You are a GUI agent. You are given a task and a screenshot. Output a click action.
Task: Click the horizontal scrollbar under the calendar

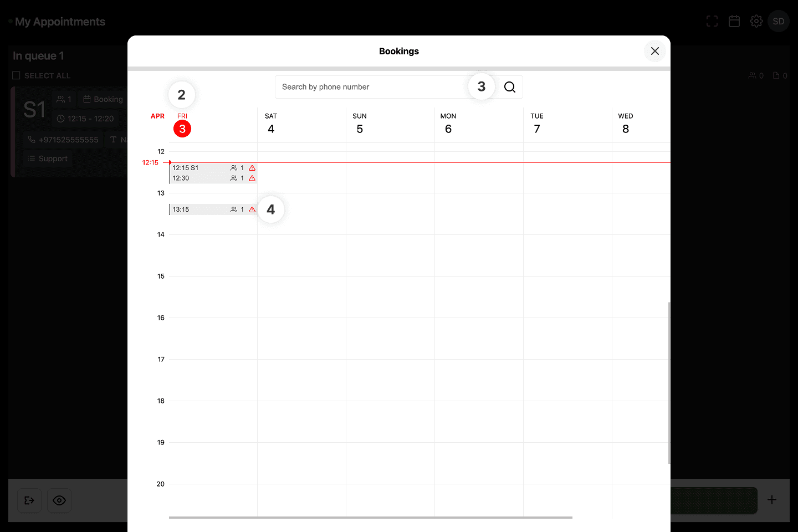coord(371,518)
